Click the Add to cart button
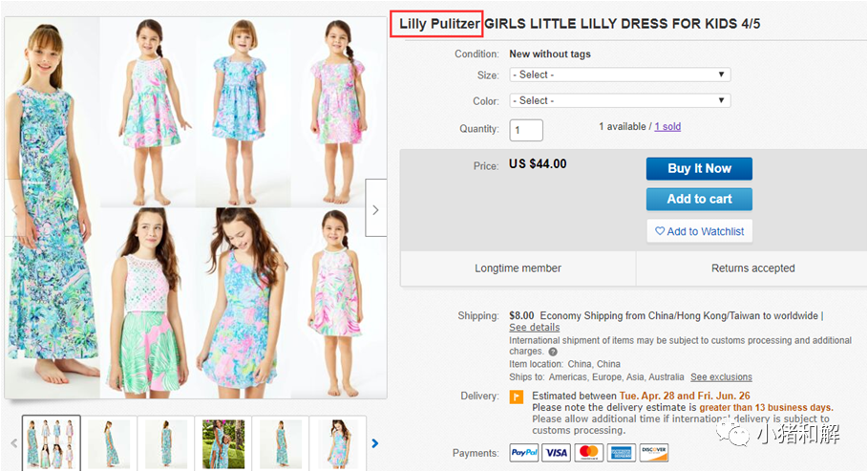 click(x=699, y=199)
